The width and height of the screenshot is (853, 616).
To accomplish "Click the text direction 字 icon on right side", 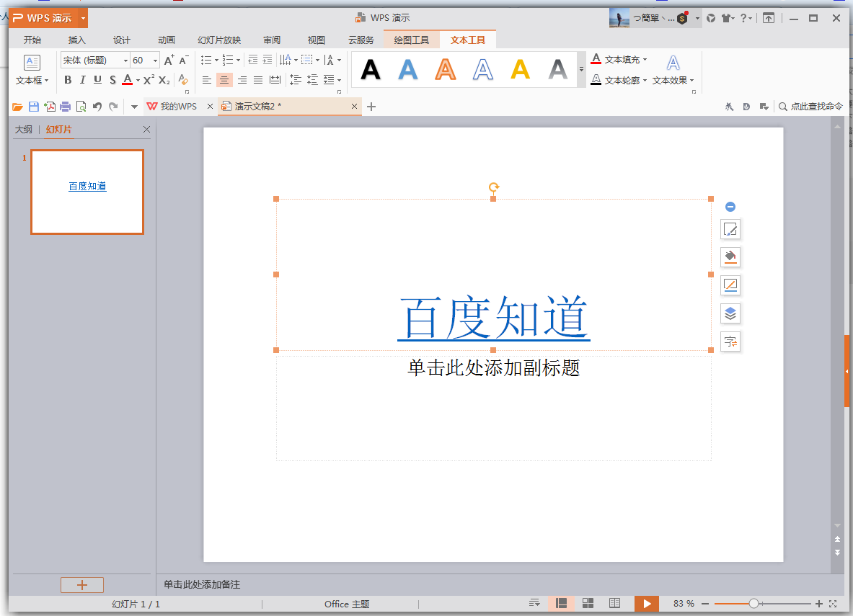I will coord(730,341).
